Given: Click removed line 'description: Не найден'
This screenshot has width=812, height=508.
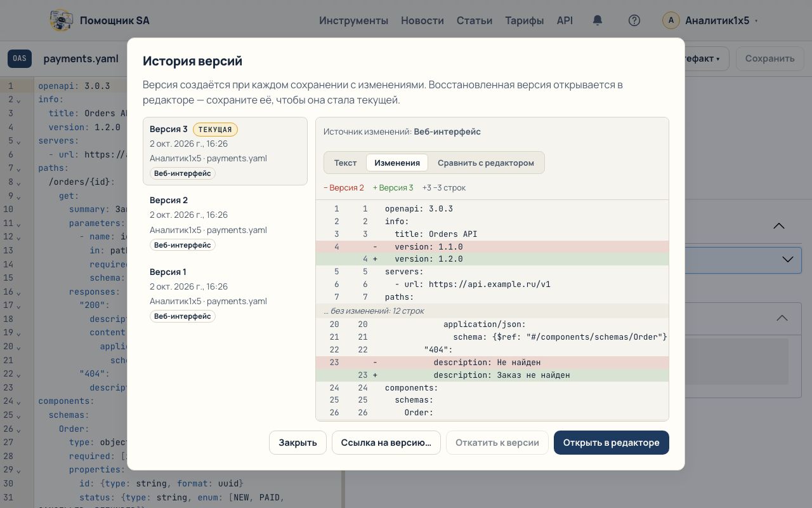Looking at the screenshot, I should [492, 363].
